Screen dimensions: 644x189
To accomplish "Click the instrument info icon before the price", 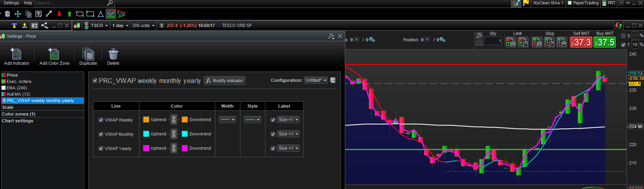I will click(162, 25).
